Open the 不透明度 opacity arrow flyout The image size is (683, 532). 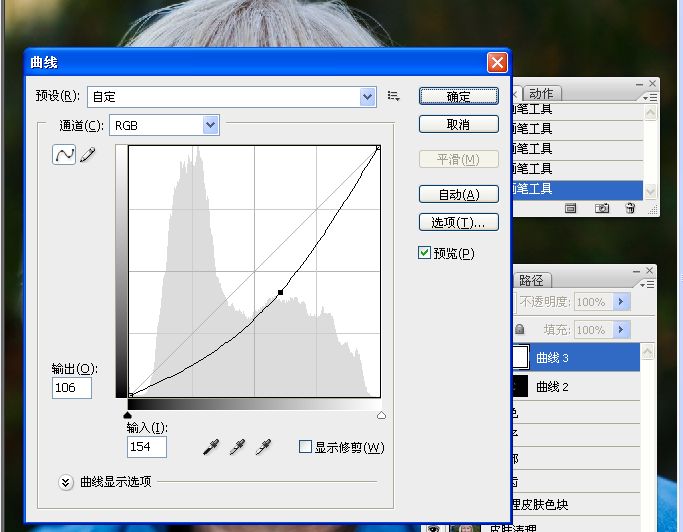[x=621, y=302]
